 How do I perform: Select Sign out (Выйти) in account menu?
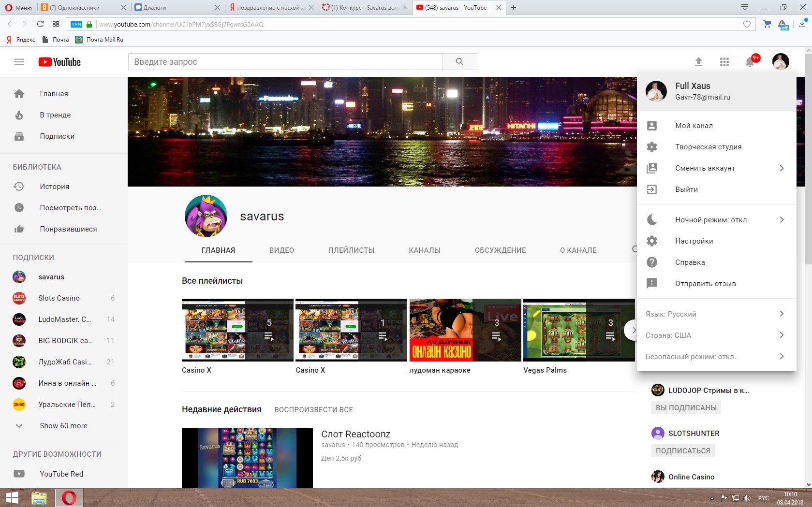[686, 189]
